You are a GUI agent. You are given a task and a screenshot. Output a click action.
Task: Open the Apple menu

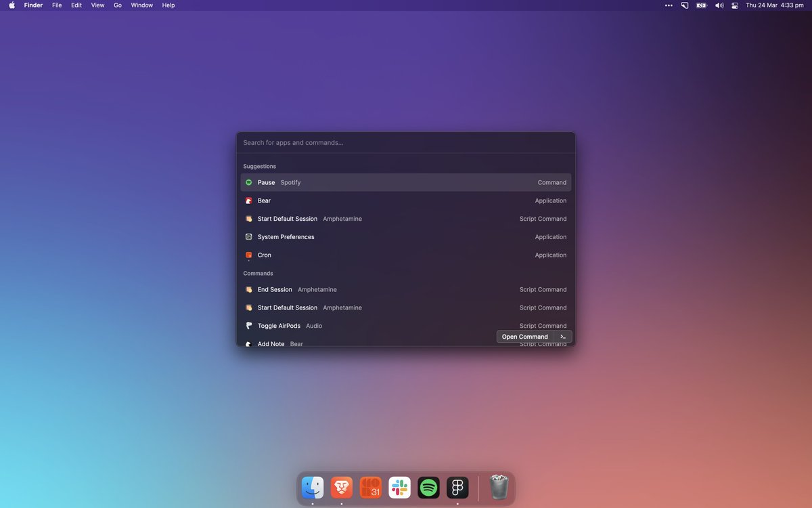(12, 5)
